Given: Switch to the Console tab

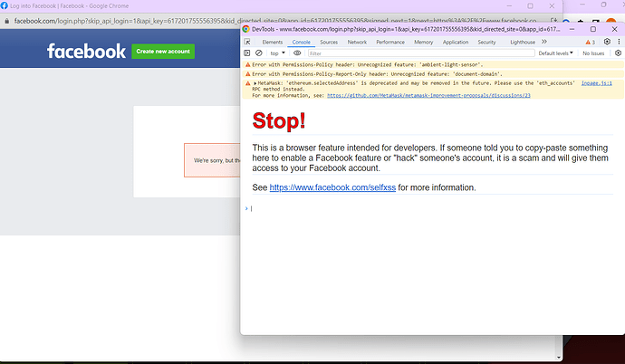Looking at the screenshot, I should click(x=301, y=42).
